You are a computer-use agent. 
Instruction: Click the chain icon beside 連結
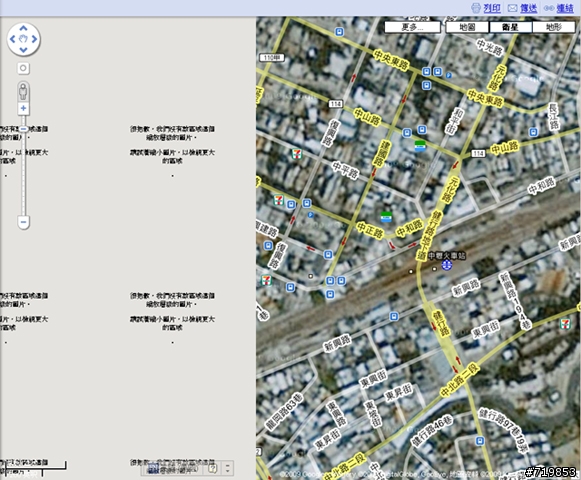tap(549, 8)
